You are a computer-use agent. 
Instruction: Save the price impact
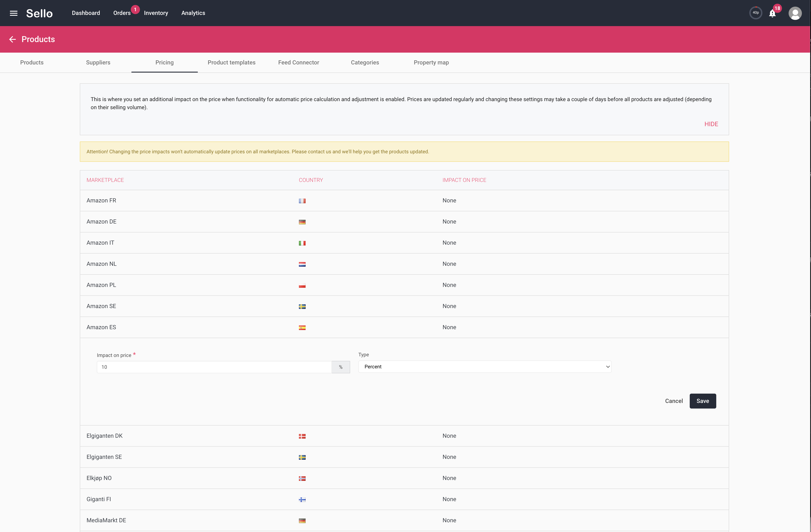click(702, 401)
